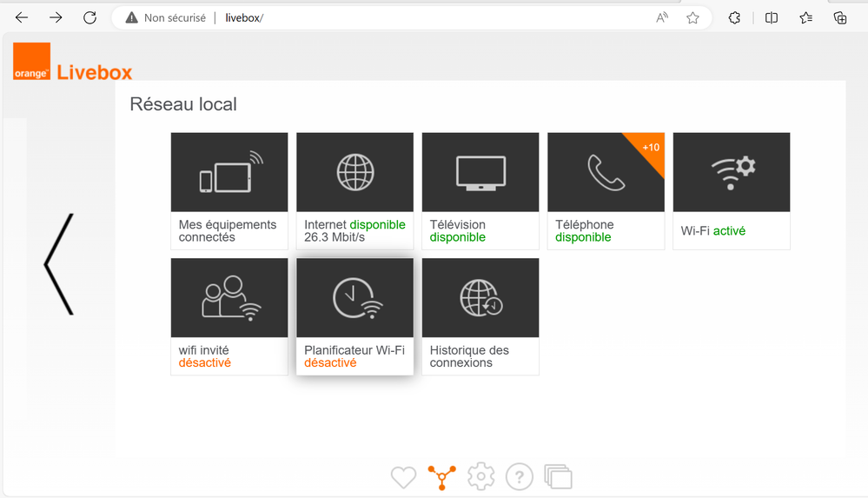Click 'Planificateur Wi-Fi désactivé' label
This screenshot has width=868, height=498.
point(354,356)
